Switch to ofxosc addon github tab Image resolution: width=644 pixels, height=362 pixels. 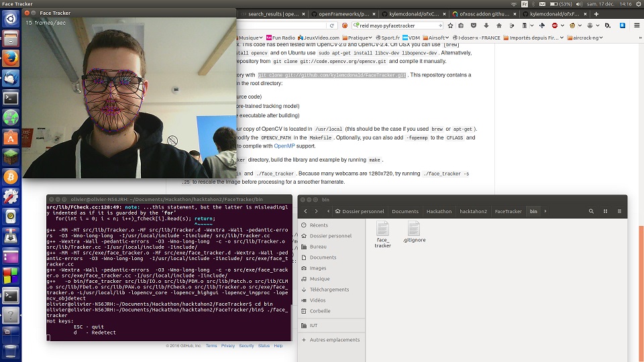pos(484,14)
